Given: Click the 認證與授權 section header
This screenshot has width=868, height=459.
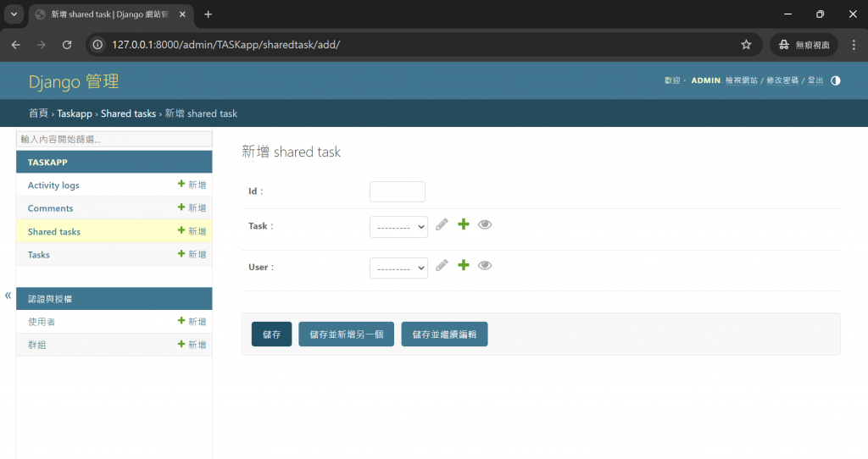Looking at the screenshot, I should 50,299.
